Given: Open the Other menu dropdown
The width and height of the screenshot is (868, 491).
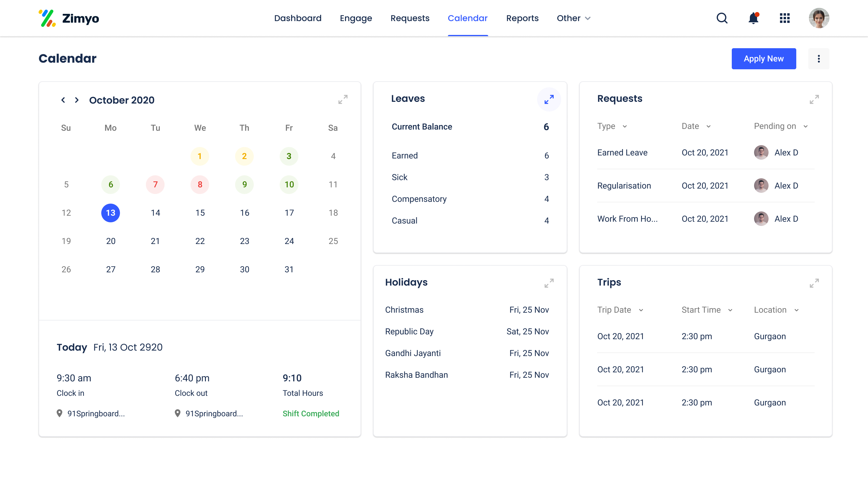Looking at the screenshot, I should [574, 18].
